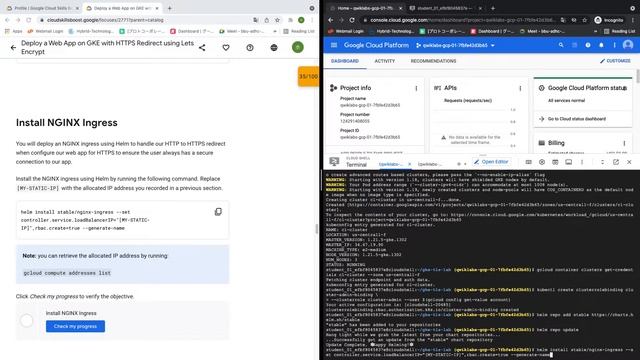Open Reading List in left browser
Image resolution: width=640 pixels, height=360 pixels.
pos(299,31)
